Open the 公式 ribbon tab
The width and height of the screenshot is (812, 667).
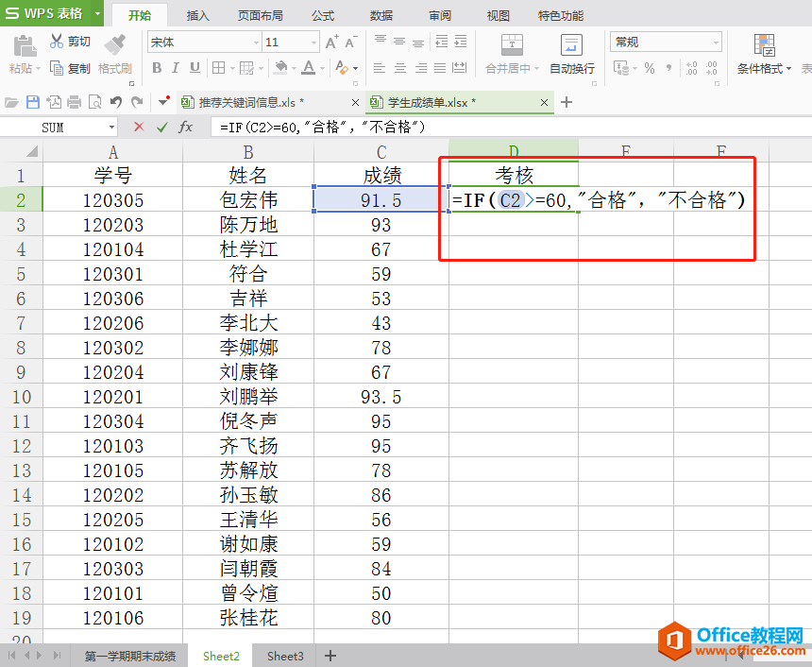[x=323, y=15]
